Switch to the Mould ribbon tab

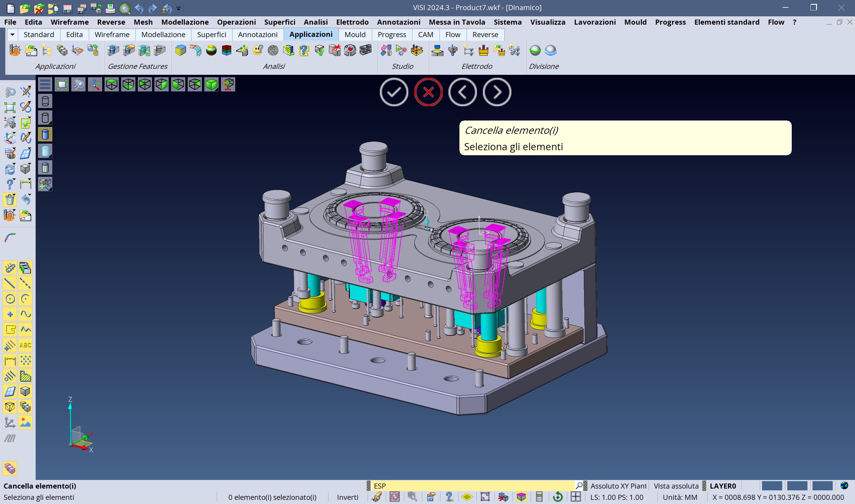pos(355,35)
